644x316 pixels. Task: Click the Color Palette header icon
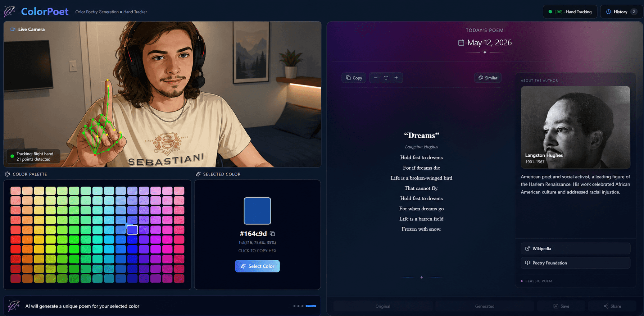7,174
